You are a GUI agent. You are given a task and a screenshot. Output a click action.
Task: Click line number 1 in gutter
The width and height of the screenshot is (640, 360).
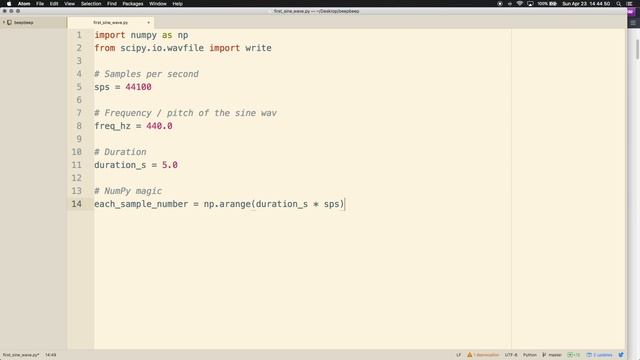[79, 35]
